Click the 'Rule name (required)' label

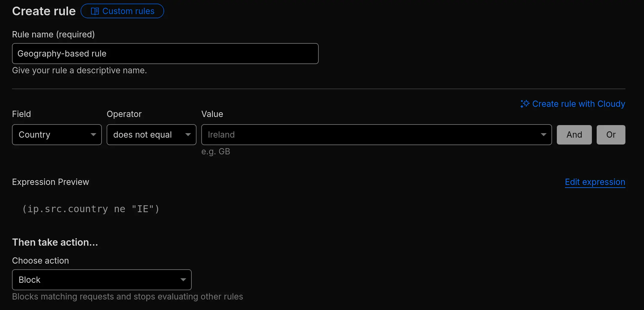[53, 34]
